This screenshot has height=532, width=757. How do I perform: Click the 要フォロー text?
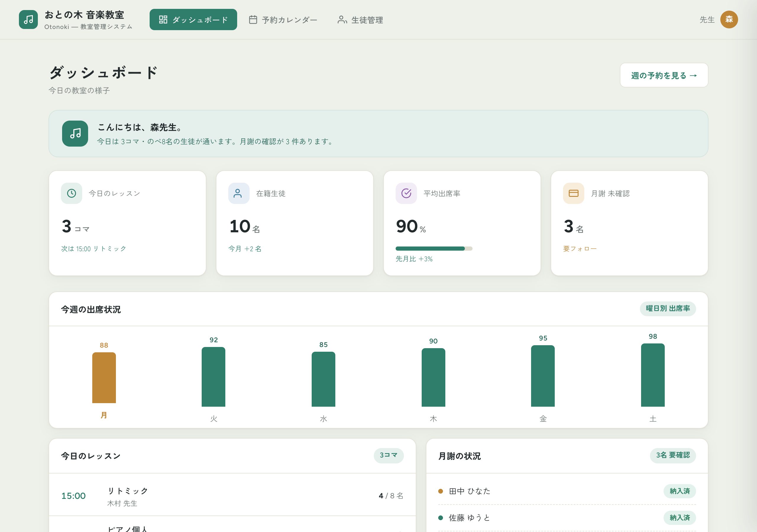[x=580, y=249]
